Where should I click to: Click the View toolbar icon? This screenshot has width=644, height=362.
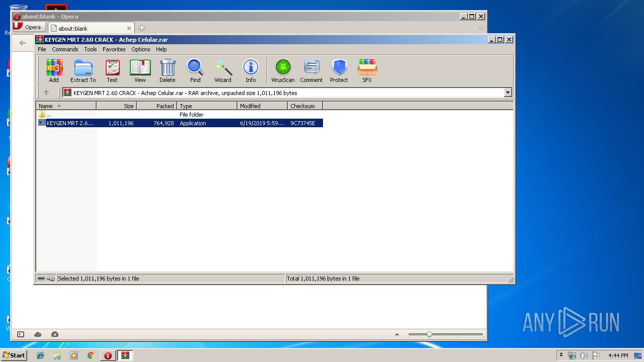140,70
